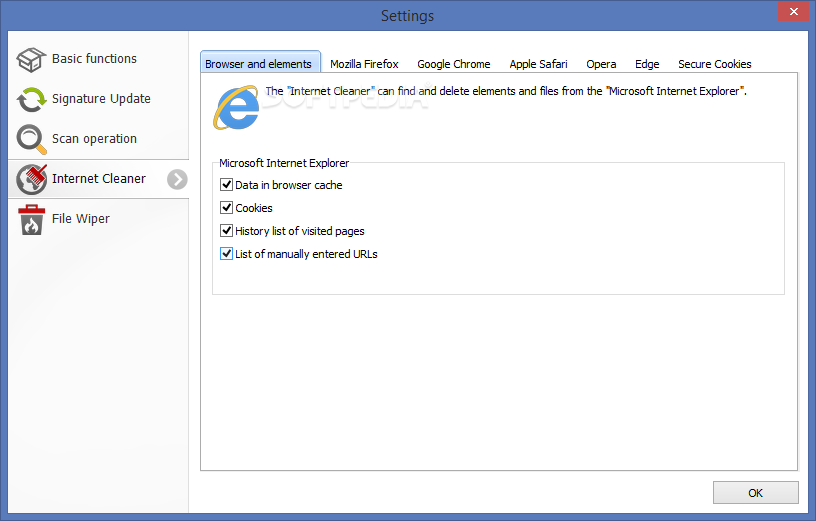The image size is (816, 521).
Task: Click the Internet Cleaner description text
Action: (506, 91)
